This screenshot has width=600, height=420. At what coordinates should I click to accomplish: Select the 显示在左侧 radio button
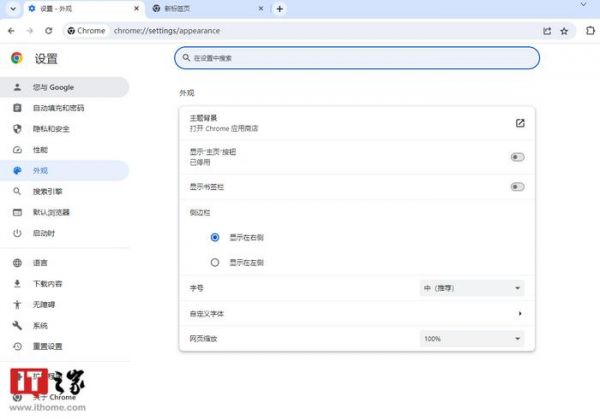pos(215,262)
